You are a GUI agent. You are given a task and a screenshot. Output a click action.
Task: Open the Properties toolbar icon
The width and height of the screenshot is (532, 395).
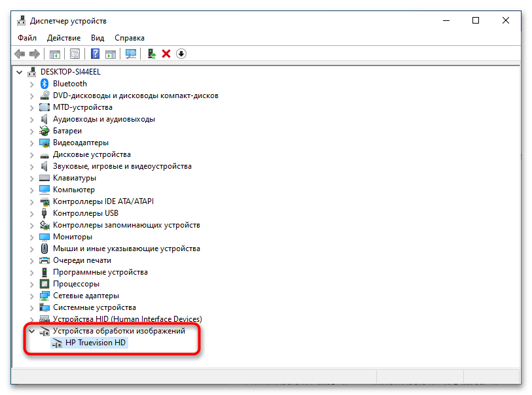click(75, 54)
